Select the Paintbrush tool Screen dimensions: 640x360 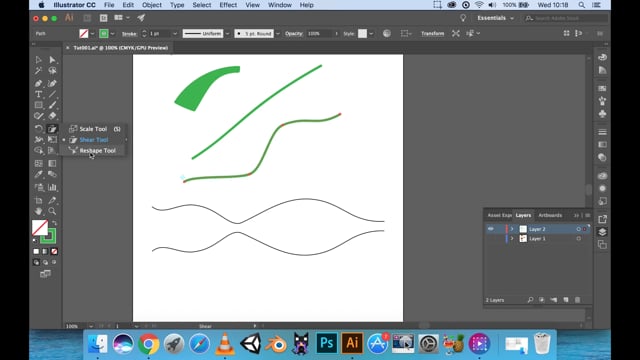pyautogui.click(x=52, y=105)
